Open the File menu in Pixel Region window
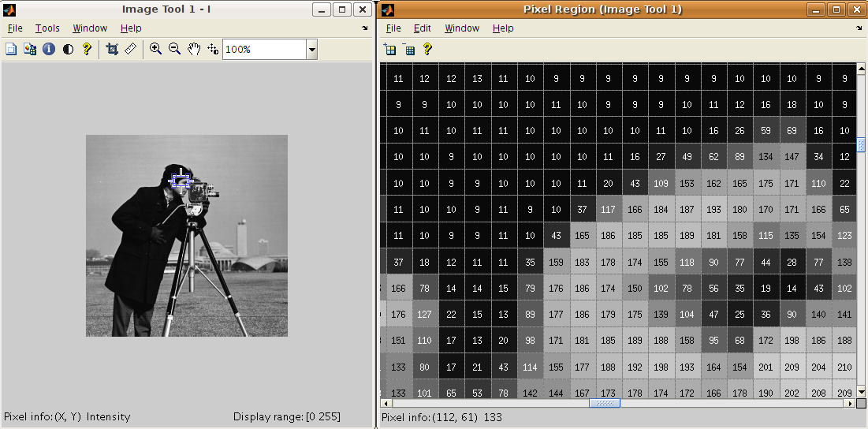The height and width of the screenshot is (429, 868). [393, 28]
